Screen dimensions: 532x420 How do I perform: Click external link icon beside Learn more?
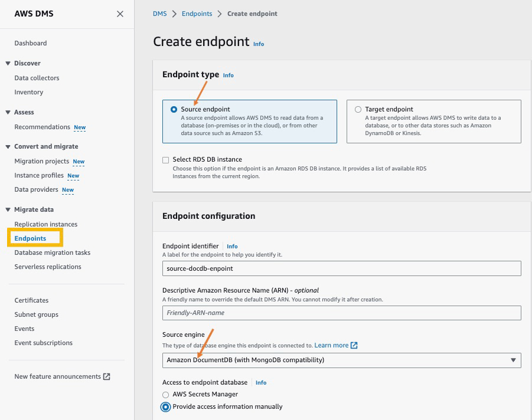coord(354,345)
